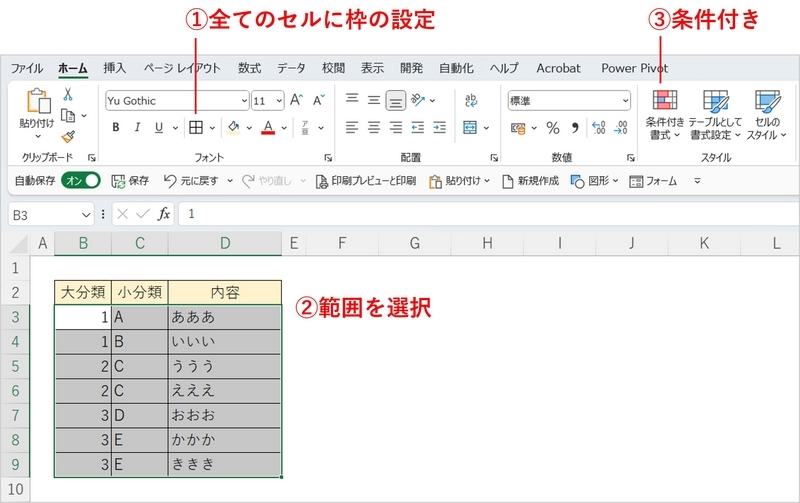
Task: Expand the fill color dropdown arrow
Action: (x=249, y=128)
